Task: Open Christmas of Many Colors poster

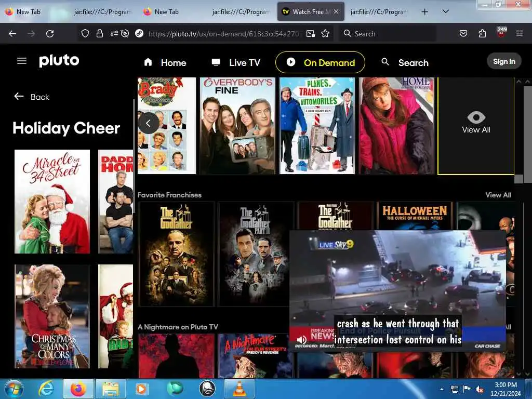Action: 52,316
